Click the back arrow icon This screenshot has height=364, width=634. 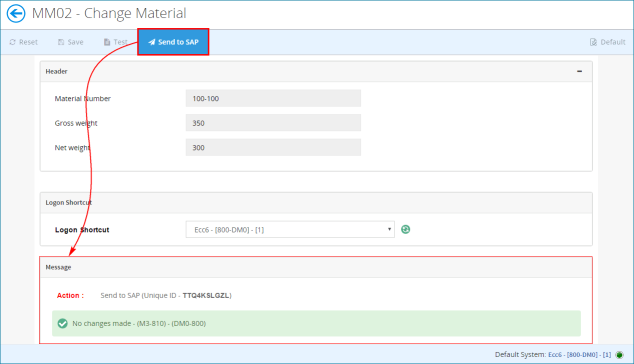[x=16, y=13]
